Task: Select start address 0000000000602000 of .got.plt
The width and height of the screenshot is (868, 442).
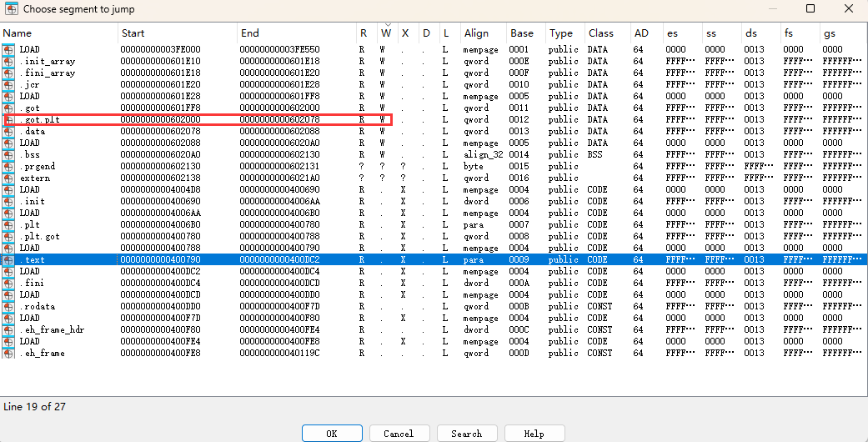Action: coord(161,119)
